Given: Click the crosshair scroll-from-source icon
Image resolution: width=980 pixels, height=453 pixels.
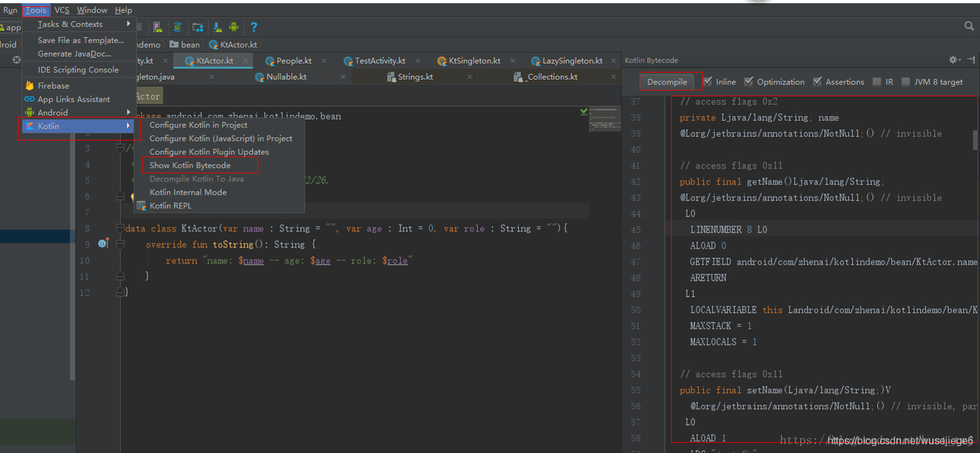Looking at the screenshot, I should point(17,60).
